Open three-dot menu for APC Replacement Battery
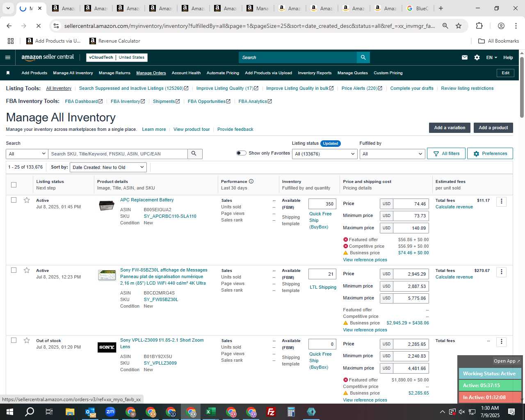The width and height of the screenshot is (525, 420). point(501,201)
